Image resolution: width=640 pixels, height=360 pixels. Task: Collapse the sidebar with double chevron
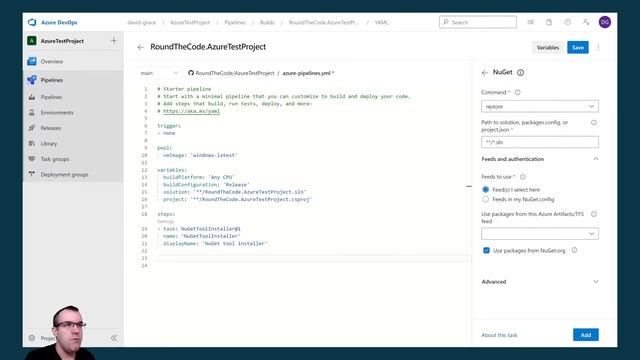click(113, 338)
